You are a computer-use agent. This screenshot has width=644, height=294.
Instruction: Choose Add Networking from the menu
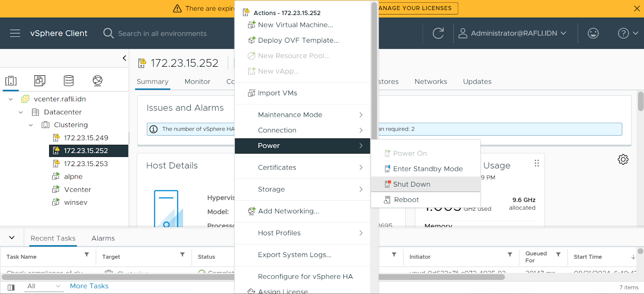(x=302, y=211)
